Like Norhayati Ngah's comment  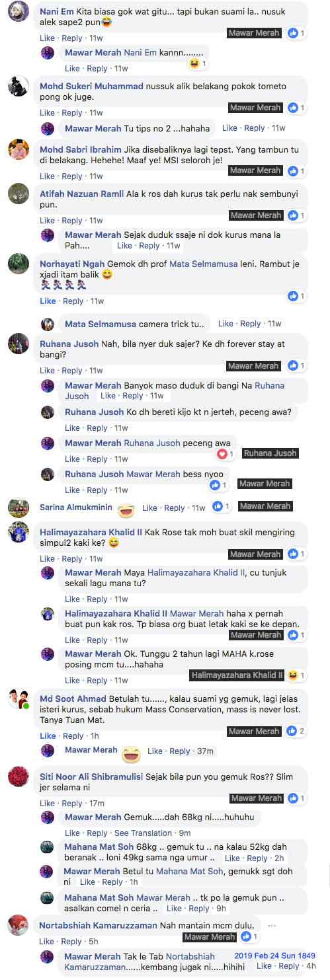pyautogui.click(x=48, y=301)
